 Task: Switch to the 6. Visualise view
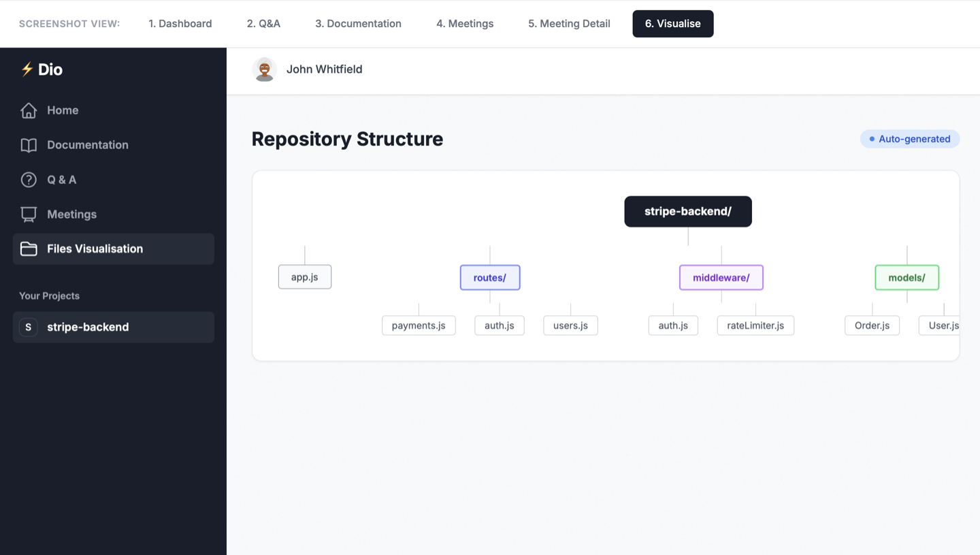(x=673, y=23)
